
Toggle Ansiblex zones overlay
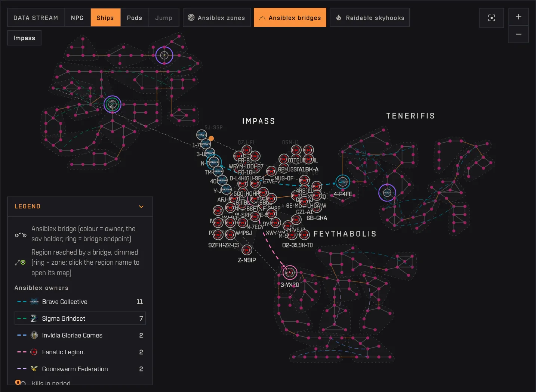216,18
